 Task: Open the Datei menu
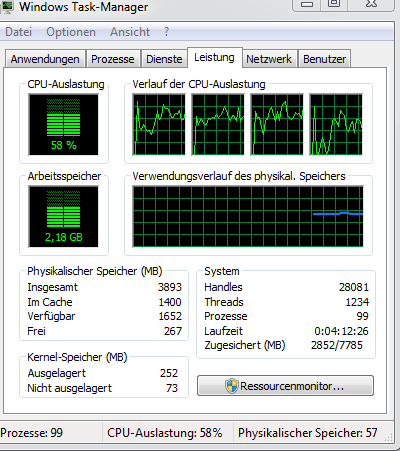[x=19, y=32]
